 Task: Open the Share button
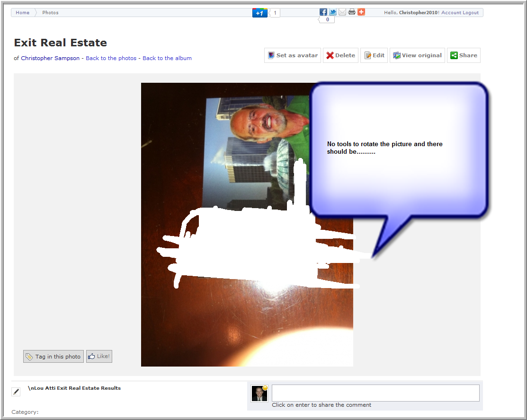click(x=464, y=55)
